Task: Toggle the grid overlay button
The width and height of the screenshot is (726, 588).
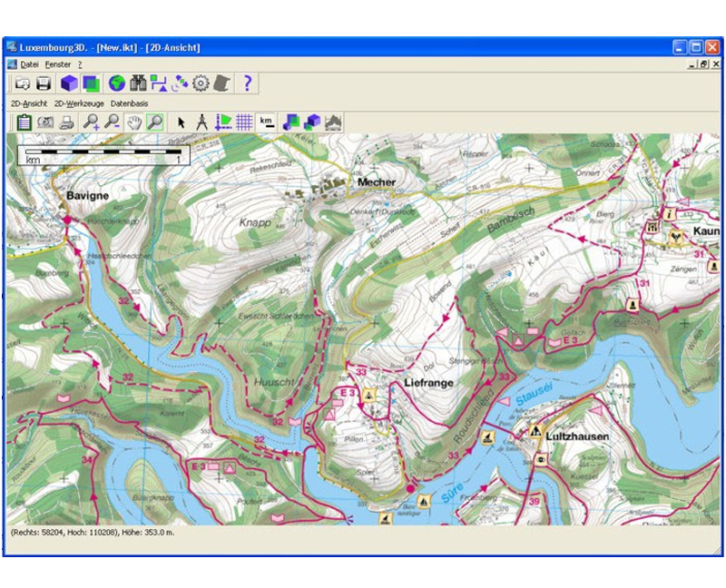Action: 244,122
